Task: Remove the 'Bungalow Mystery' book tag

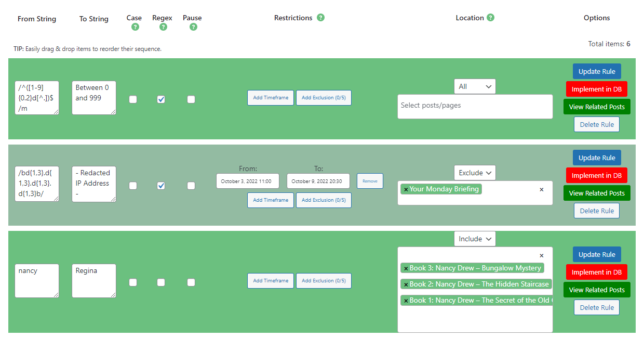Action: tap(406, 269)
